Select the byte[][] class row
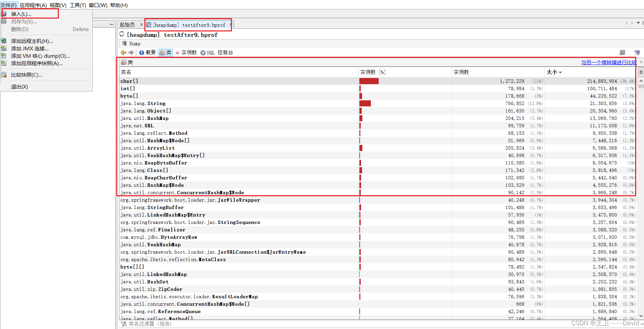 click(x=378, y=267)
